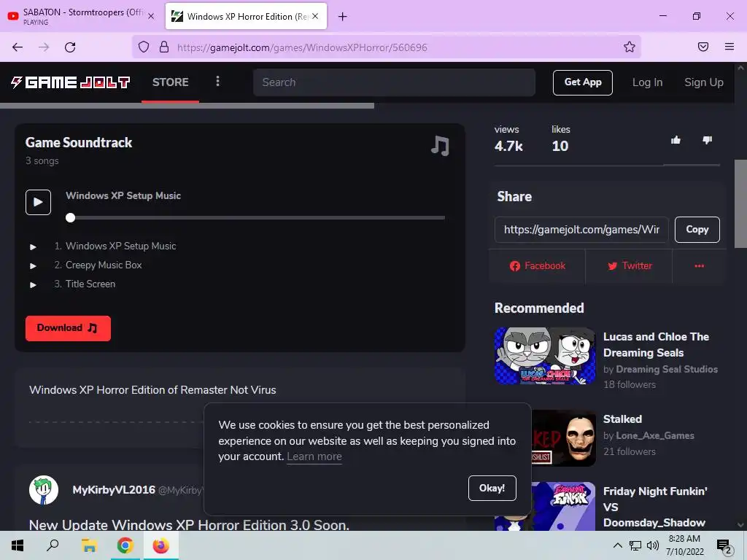Click the Get App button

[583, 82]
